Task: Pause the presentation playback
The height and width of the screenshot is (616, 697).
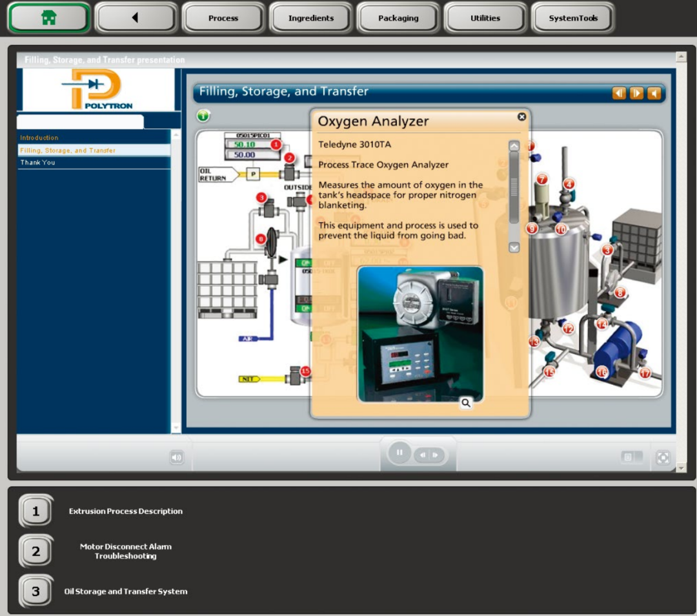Action: (x=399, y=453)
